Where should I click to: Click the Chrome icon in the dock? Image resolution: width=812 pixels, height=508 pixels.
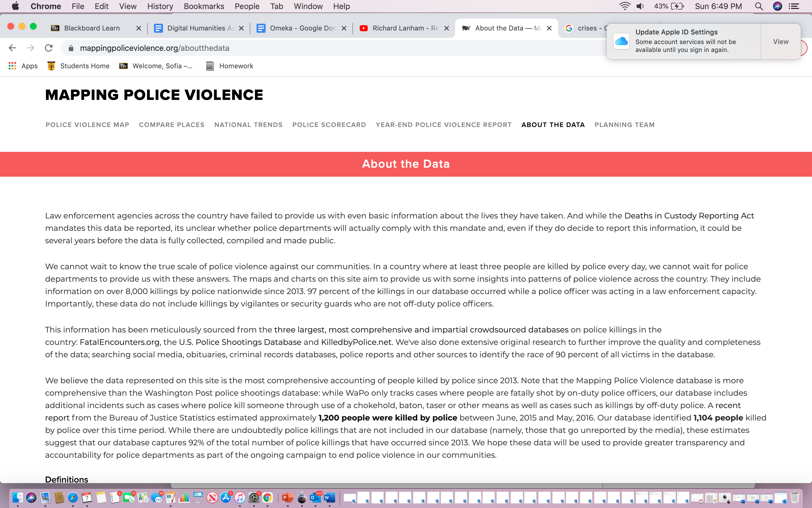click(267, 498)
